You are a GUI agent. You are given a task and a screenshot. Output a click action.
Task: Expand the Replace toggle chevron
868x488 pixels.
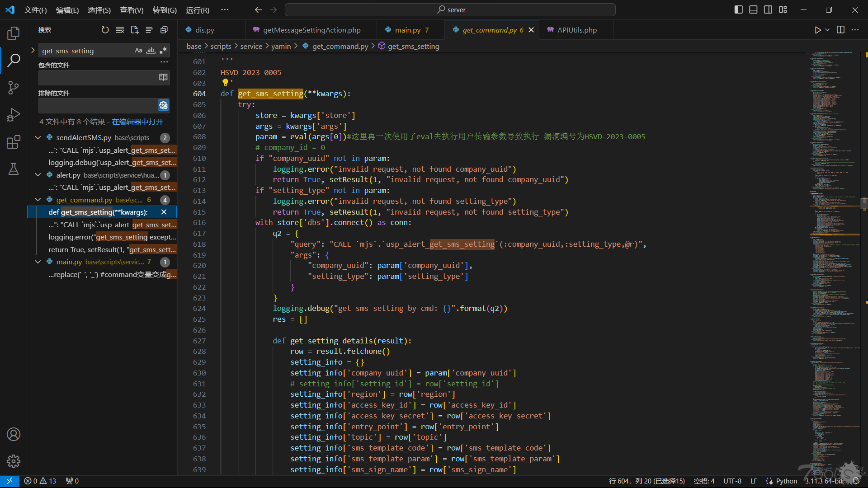tap(33, 50)
